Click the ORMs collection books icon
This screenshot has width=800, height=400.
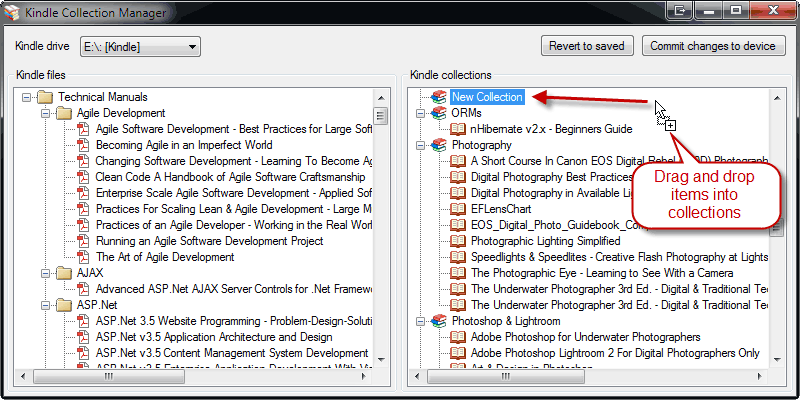[439, 113]
